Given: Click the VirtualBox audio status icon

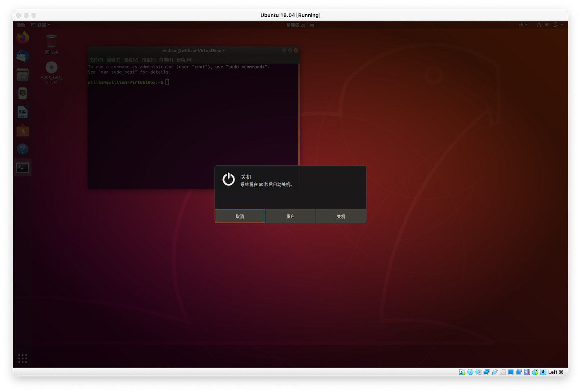Looking at the screenshot, I should (x=478, y=372).
